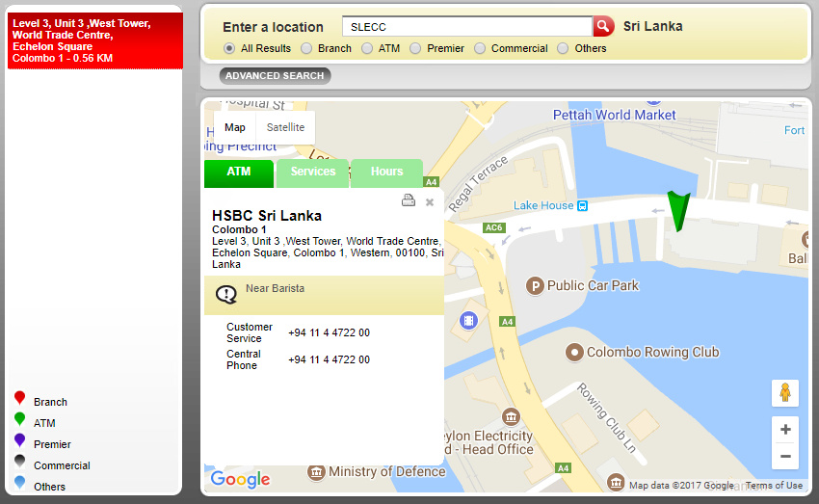Switch map to Satellite view
The width and height of the screenshot is (819, 504).
coord(286,127)
